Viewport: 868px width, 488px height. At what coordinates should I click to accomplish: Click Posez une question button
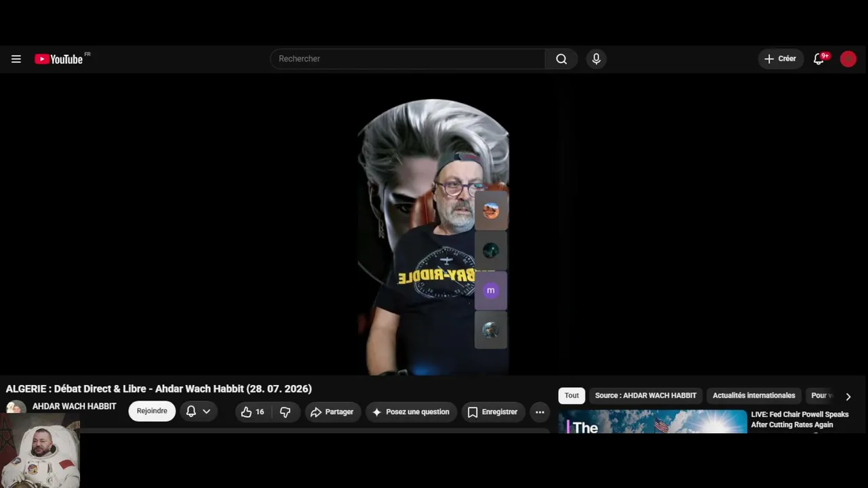point(411,412)
